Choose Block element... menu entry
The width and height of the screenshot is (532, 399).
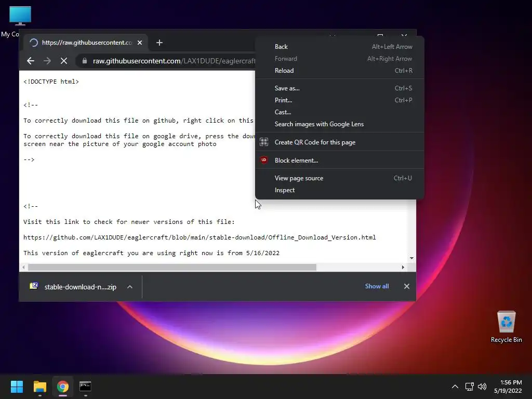coord(340,161)
